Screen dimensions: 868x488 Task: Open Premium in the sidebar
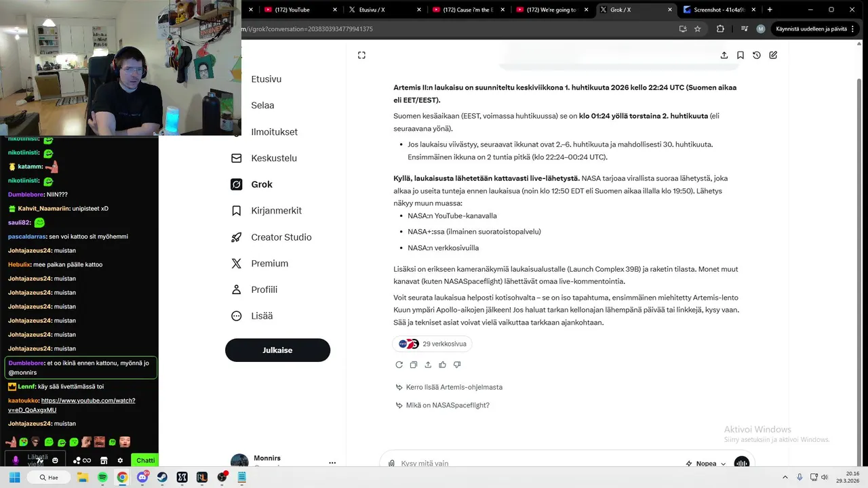pyautogui.click(x=260, y=263)
